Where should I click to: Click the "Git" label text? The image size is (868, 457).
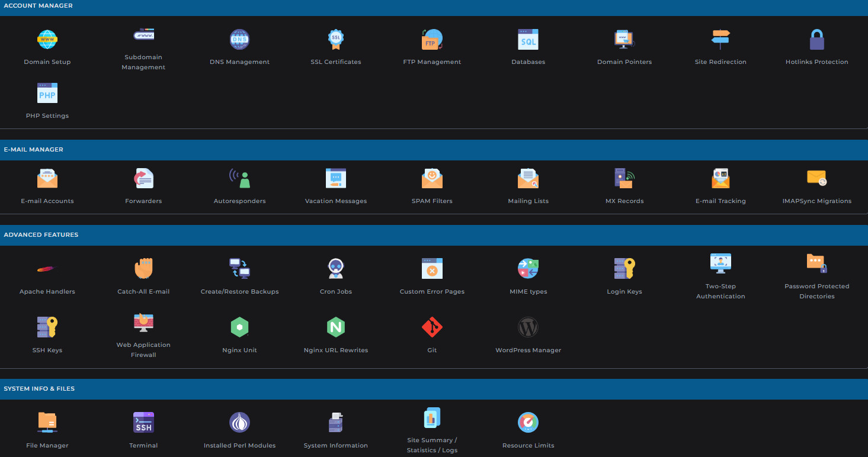tap(432, 350)
